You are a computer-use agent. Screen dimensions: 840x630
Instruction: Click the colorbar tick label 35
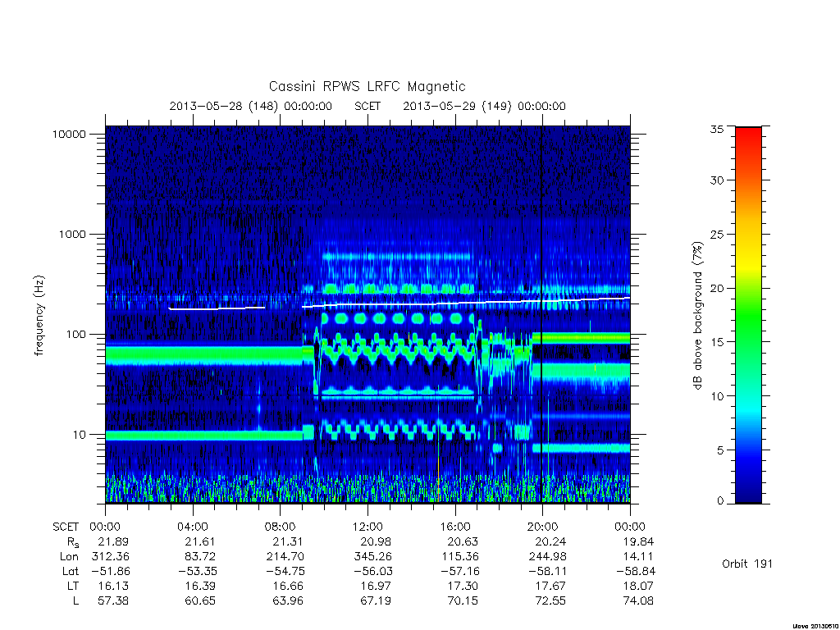click(717, 129)
